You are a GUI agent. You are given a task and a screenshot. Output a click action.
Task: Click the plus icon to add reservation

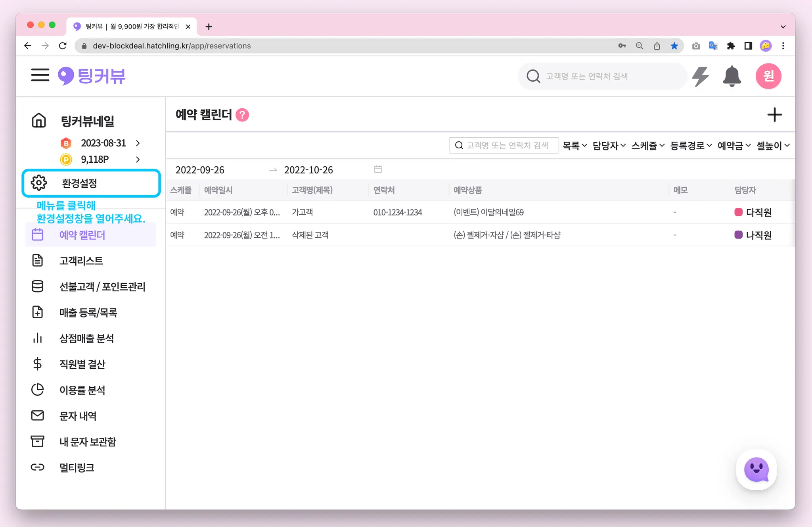774,115
